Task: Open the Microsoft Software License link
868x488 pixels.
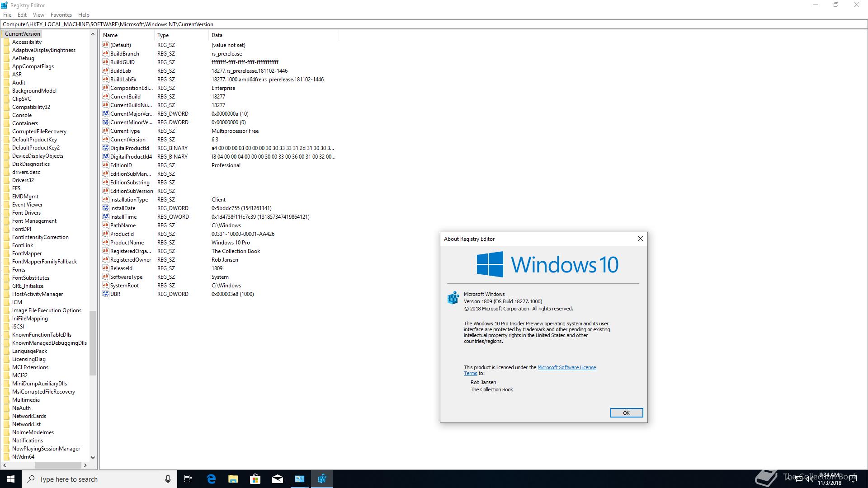Action: (566, 367)
